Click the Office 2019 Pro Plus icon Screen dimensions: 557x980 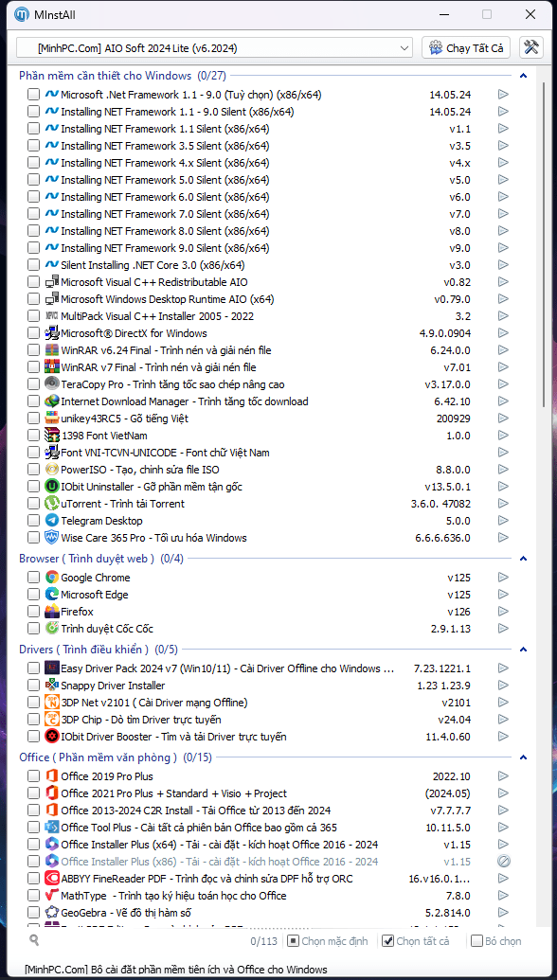[x=52, y=776]
